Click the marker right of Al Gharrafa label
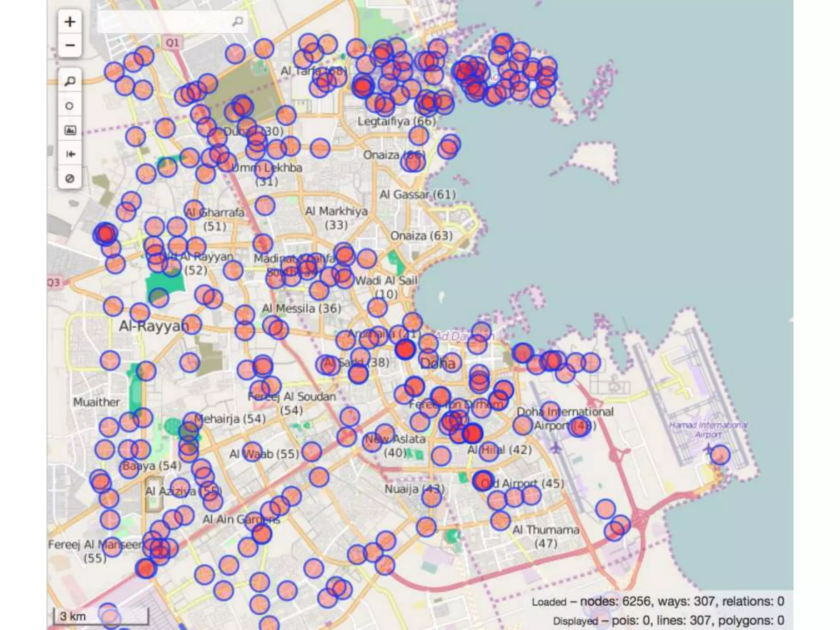840x630 pixels. (x=265, y=205)
